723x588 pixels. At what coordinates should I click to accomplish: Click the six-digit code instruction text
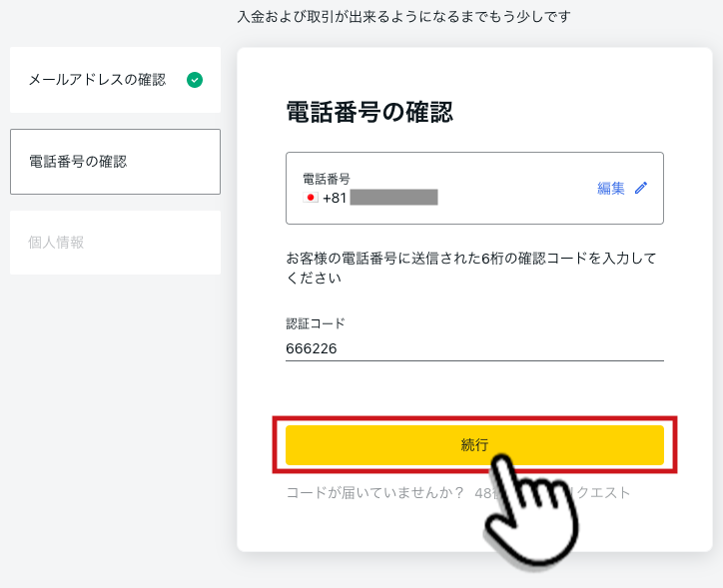coord(470,268)
